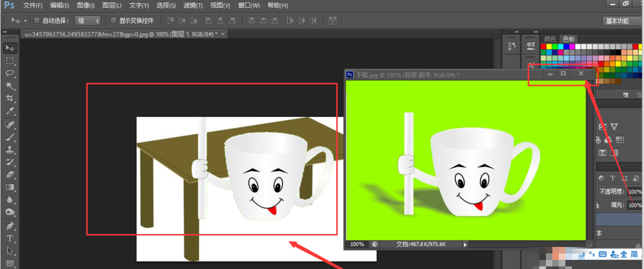The image size is (644, 269).
Task: Choose the Lasso tool
Action: pyautogui.click(x=10, y=73)
